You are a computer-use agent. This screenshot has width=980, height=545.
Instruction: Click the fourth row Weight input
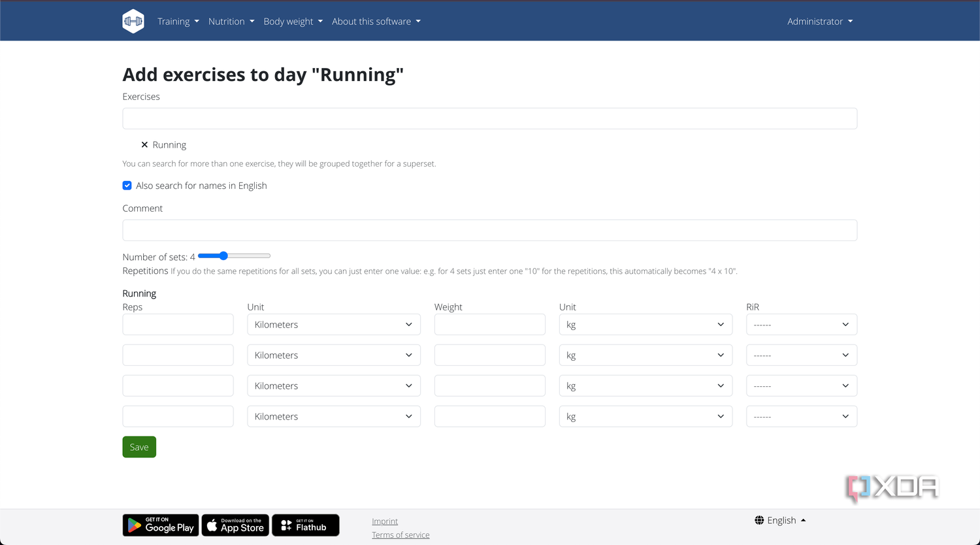[490, 417]
